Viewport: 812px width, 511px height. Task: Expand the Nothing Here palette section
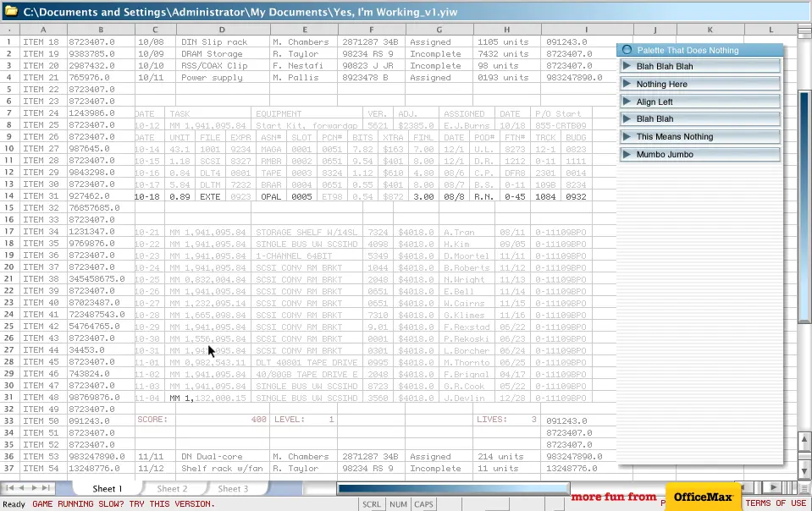point(700,84)
